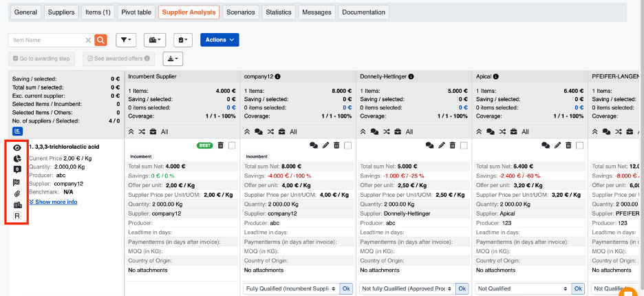Image resolution: width=644 pixels, height=296 pixels.
Task: Tick the Donnelly-Hettinger offer checkbox
Action: click(x=464, y=145)
